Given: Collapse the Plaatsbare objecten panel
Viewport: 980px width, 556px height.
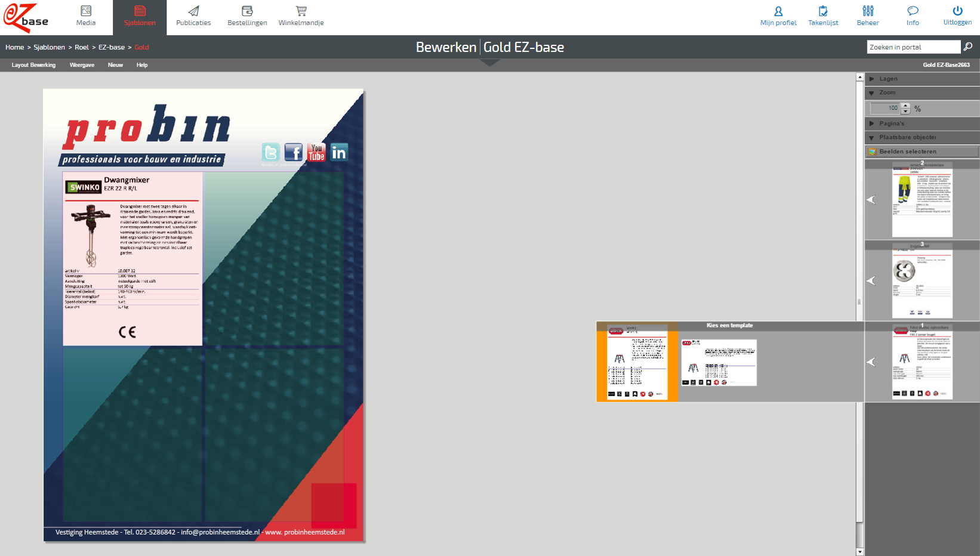Looking at the screenshot, I should [x=922, y=137].
